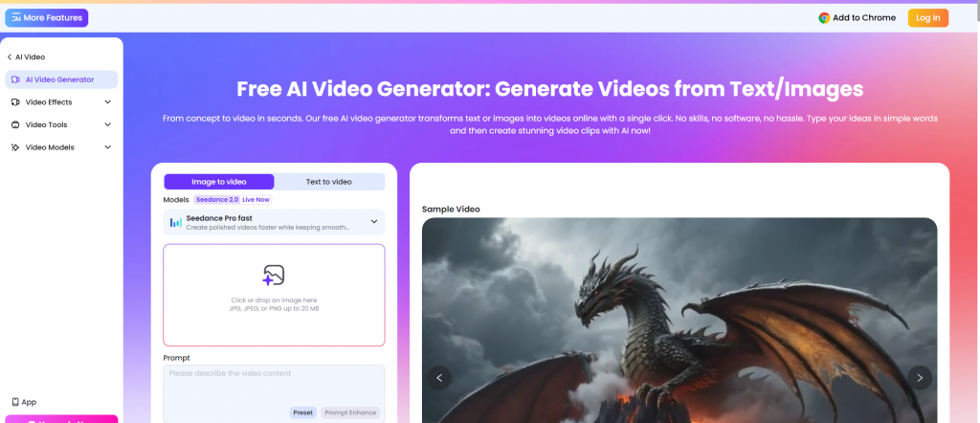Click the Models label
The width and height of the screenshot is (980, 423).
coord(176,200)
